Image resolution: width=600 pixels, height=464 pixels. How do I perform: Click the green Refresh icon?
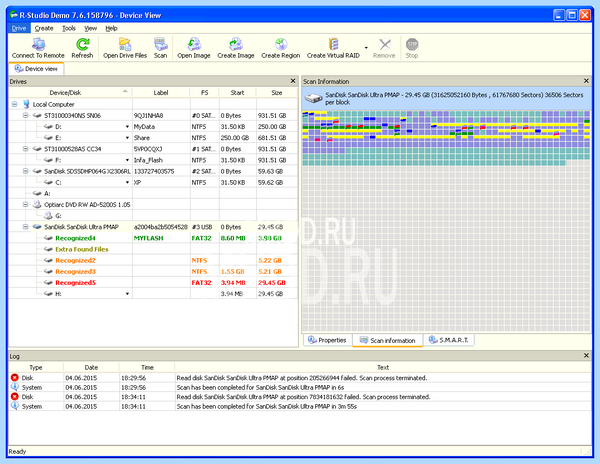coord(82,44)
